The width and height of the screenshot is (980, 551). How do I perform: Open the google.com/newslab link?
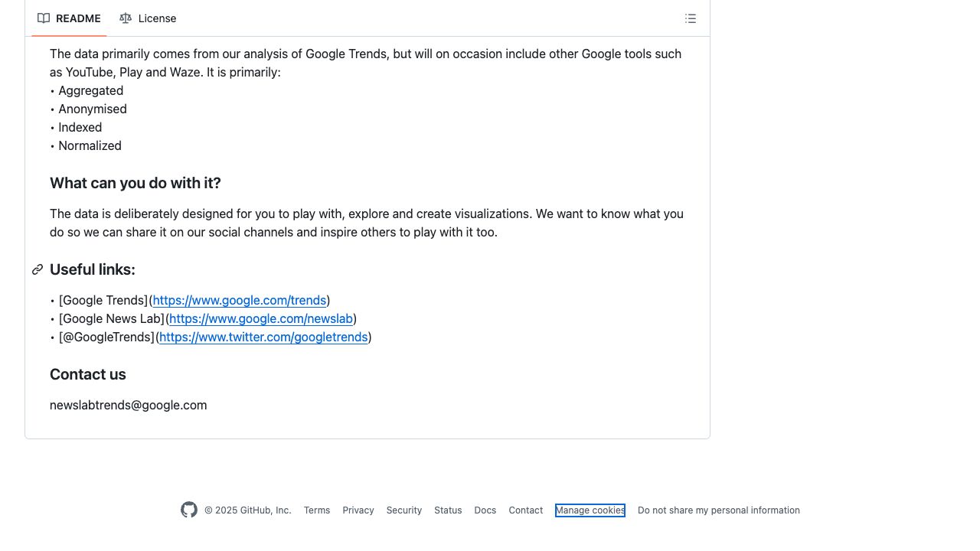tap(261, 318)
